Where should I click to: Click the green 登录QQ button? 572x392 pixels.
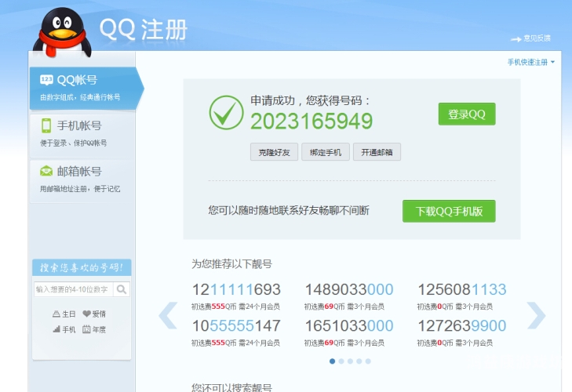[x=467, y=114]
